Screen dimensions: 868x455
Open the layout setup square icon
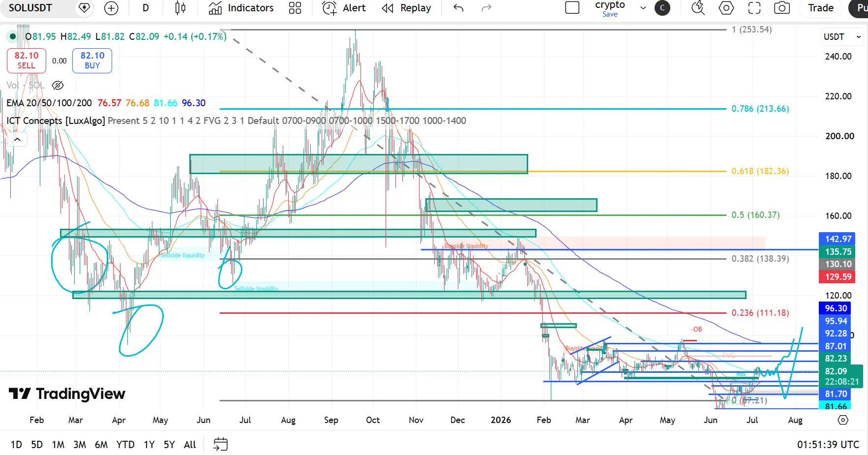pyautogui.click(x=572, y=8)
